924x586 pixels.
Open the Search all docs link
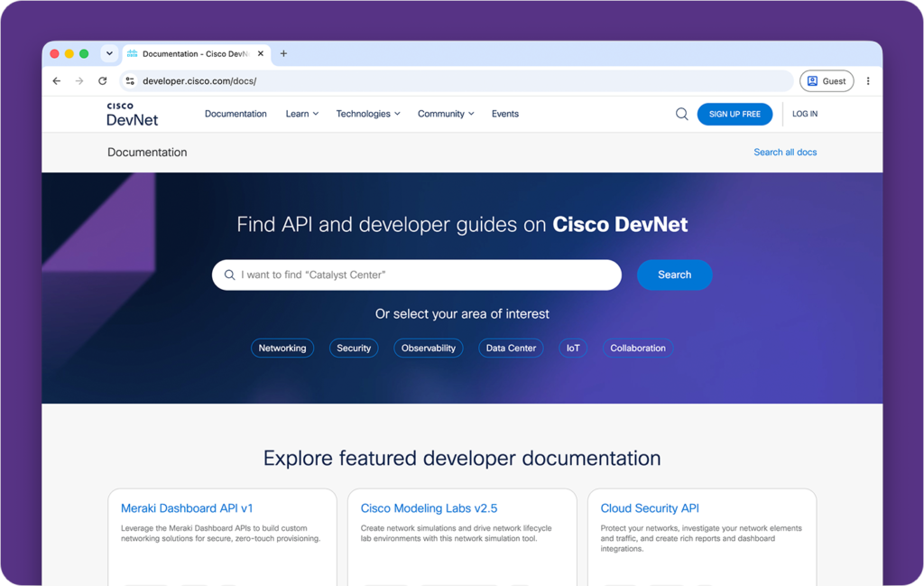click(x=785, y=152)
